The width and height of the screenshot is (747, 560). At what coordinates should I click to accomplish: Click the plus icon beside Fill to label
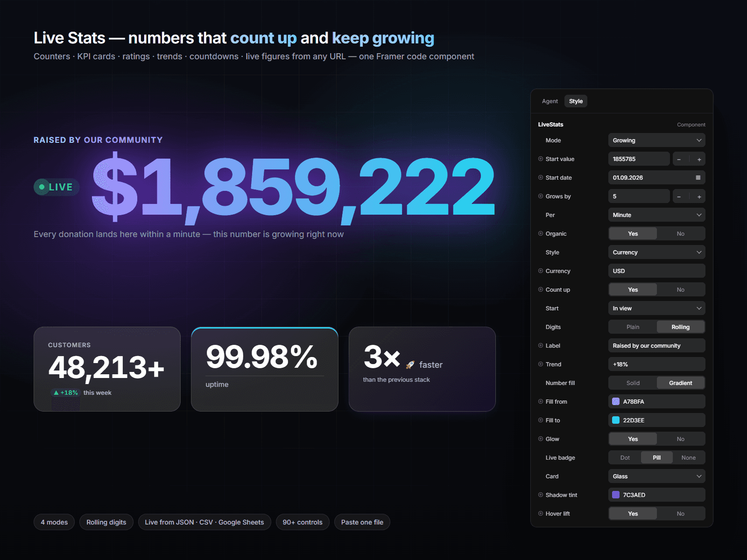click(541, 420)
